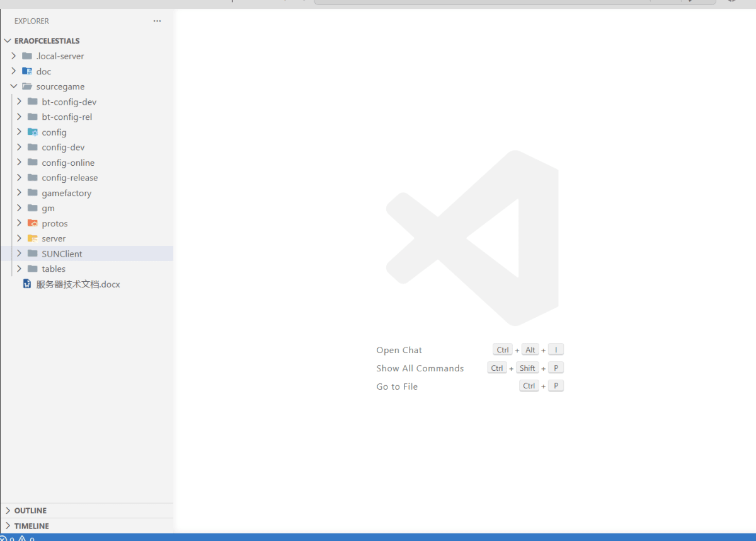Click the SUNClient folder icon
Screen dimensions: 756x541
pyautogui.click(x=33, y=253)
